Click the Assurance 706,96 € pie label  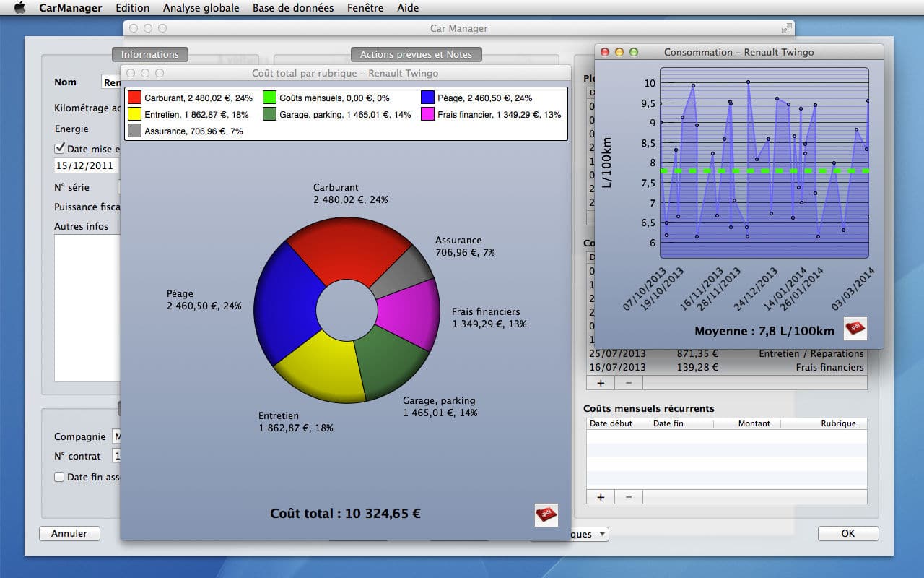coord(465,246)
